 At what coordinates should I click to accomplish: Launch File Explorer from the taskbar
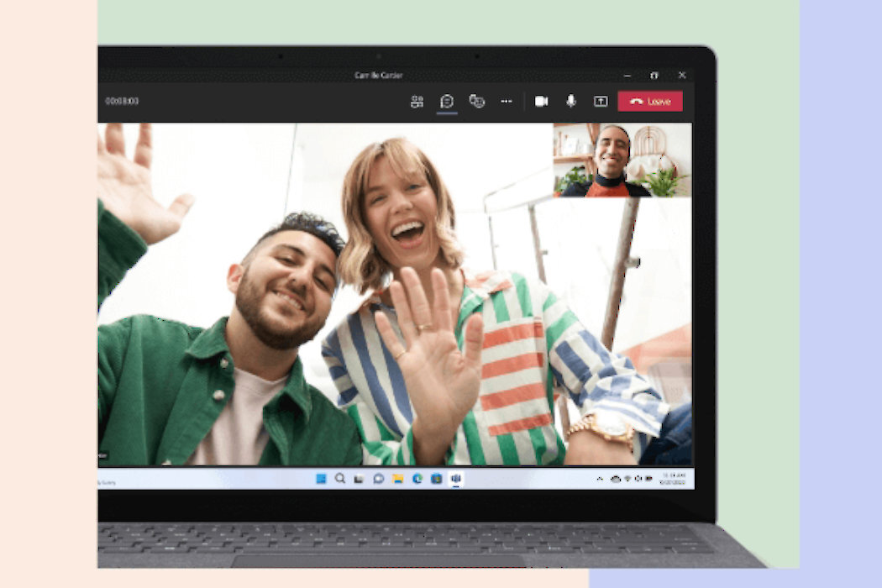(397, 479)
